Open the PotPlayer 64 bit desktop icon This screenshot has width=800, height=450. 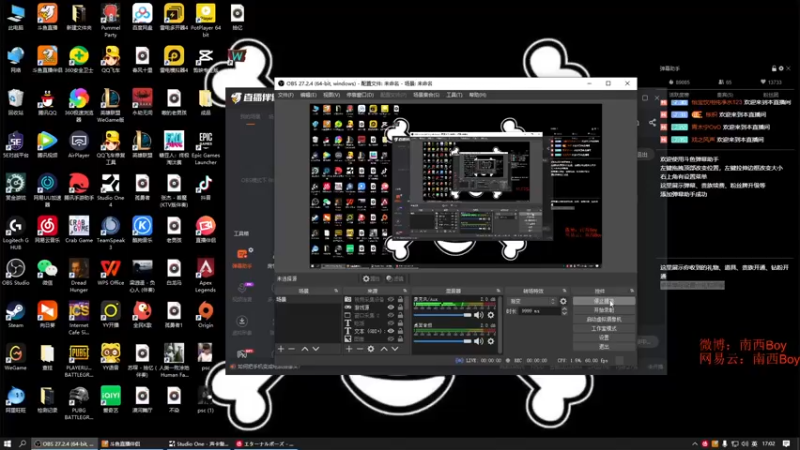206,20
